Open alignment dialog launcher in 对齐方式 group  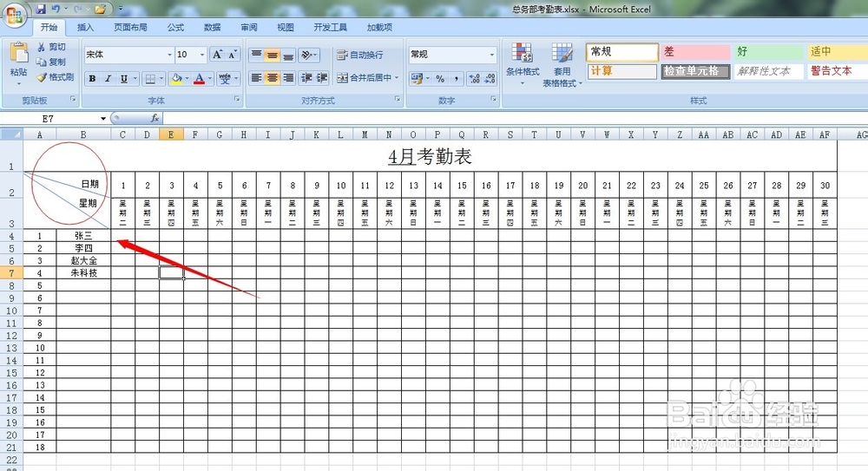[x=398, y=99]
